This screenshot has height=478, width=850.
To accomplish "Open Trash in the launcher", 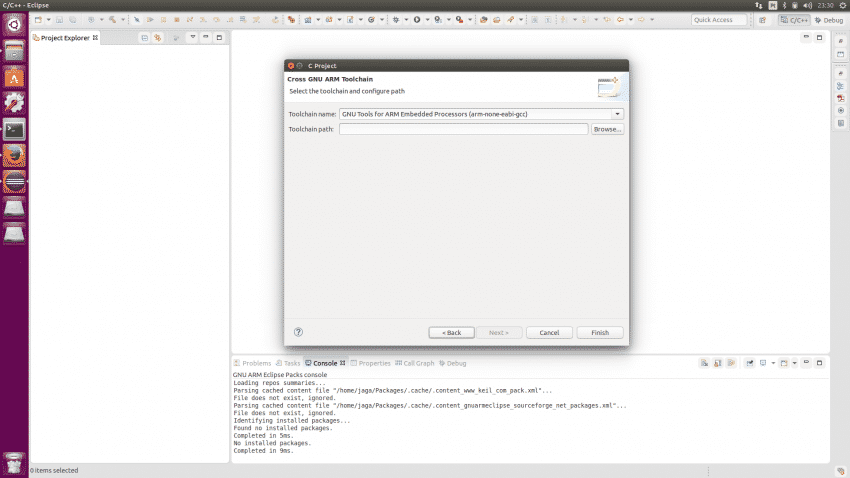I will (14, 463).
